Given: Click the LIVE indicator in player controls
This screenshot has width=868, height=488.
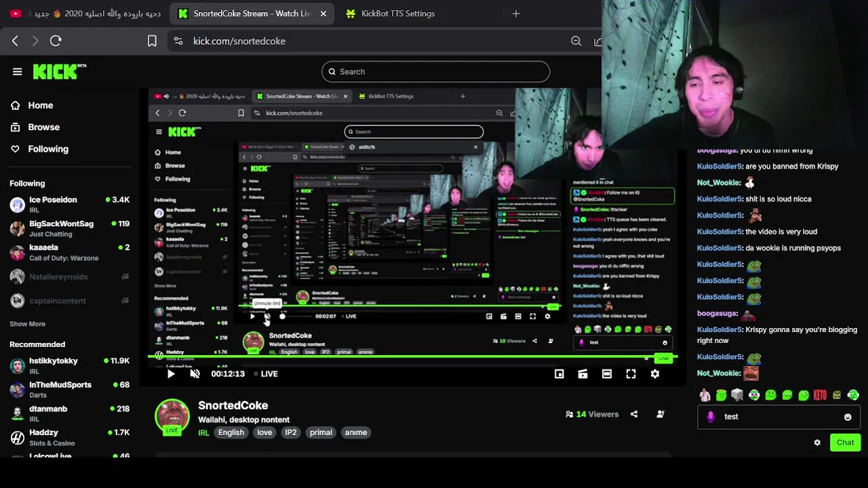Looking at the screenshot, I should pos(266,373).
